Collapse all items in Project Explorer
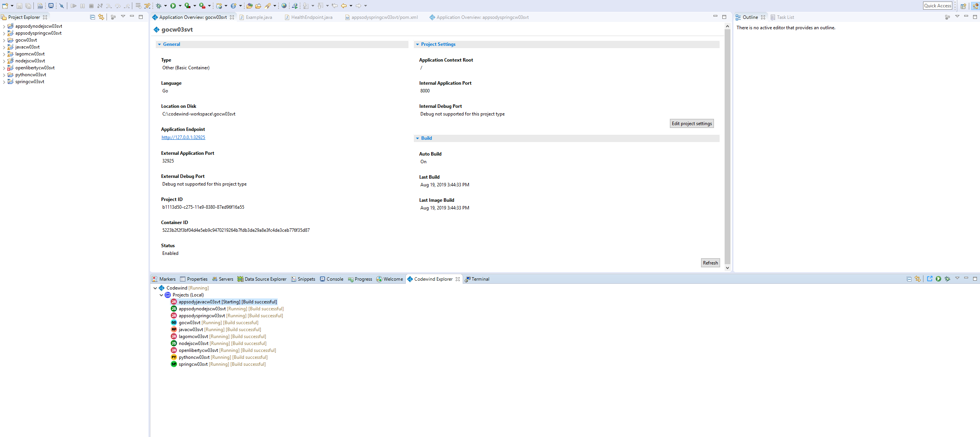 (x=92, y=17)
